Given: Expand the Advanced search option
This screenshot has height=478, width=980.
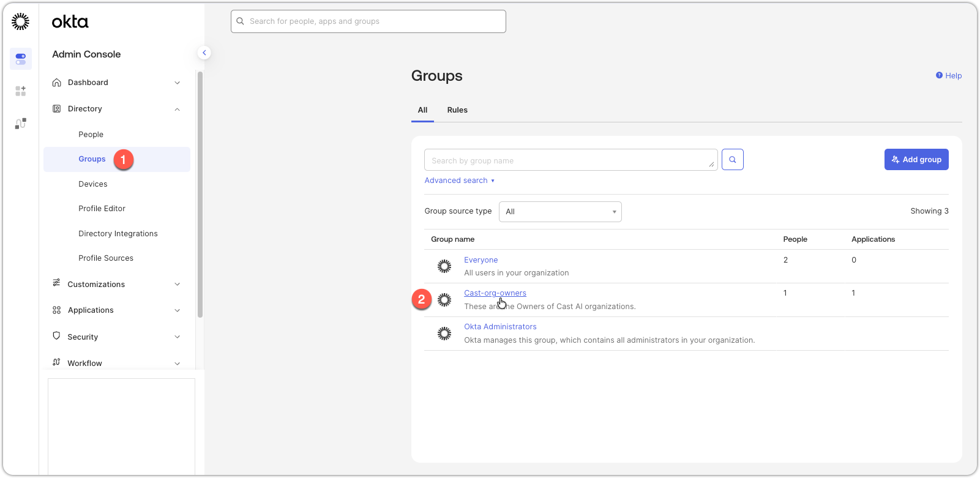Looking at the screenshot, I should [460, 181].
